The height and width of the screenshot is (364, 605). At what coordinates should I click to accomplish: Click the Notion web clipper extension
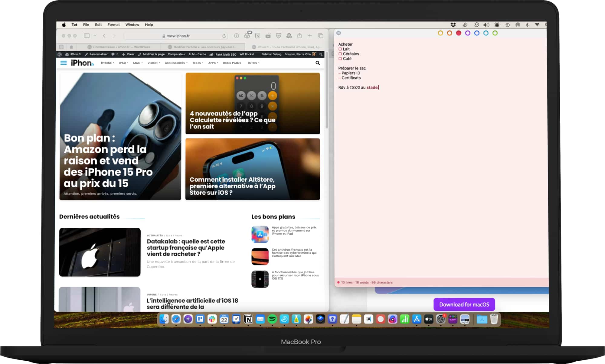257,36
